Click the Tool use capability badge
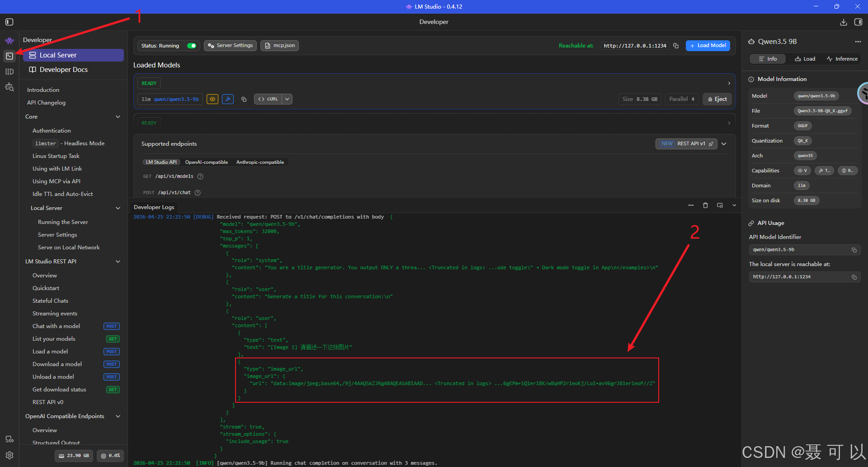868x467 pixels. point(824,171)
